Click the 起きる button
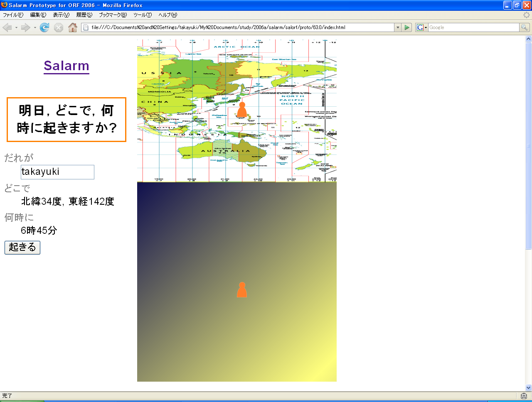The height and width of the screenshot is (402, 532). (22, 248)
